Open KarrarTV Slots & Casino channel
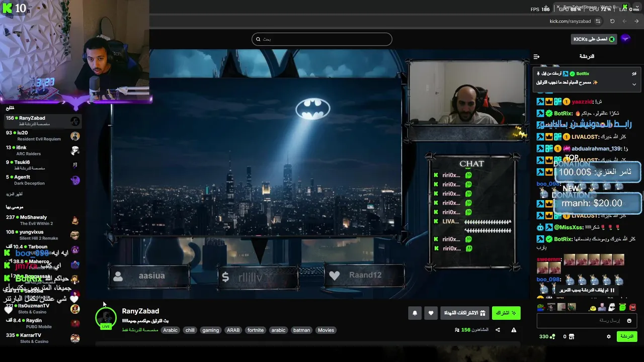 42,338
